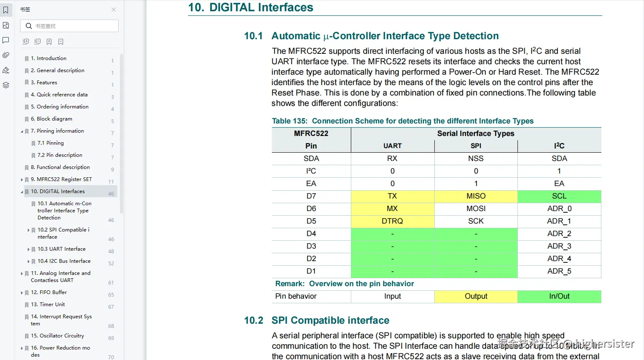This screenshot has width=644, height=360.
Task: Click the Add bookmark icon
Action: (x=49, y=42)
